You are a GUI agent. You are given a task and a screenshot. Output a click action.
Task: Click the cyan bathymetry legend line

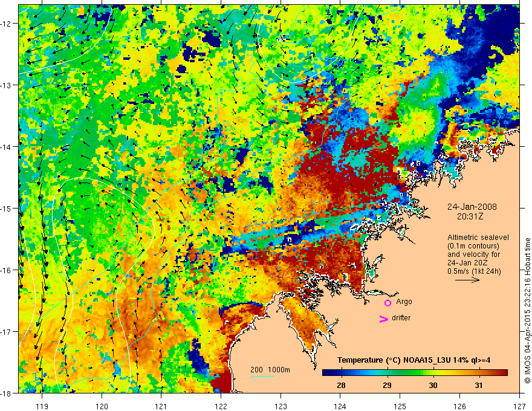(x=262, y=376)
